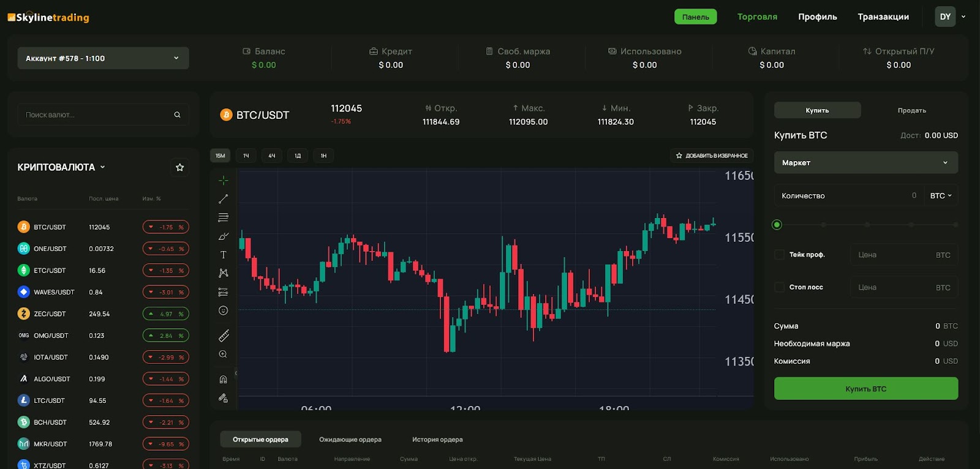Enable the take-profit checkbox
The width and height of the screenshot is (980, 469).
coord(779,255)
